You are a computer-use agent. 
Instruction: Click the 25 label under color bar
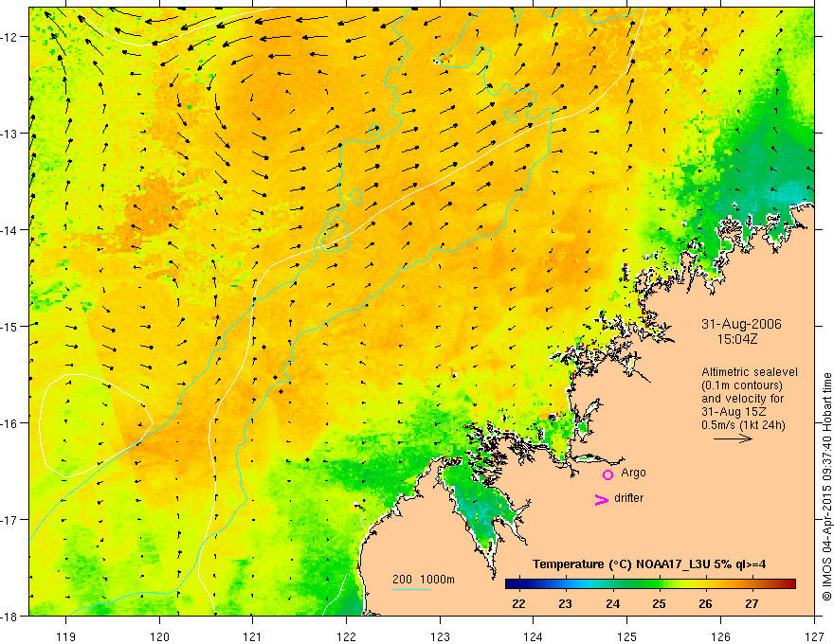pos(659,604)
